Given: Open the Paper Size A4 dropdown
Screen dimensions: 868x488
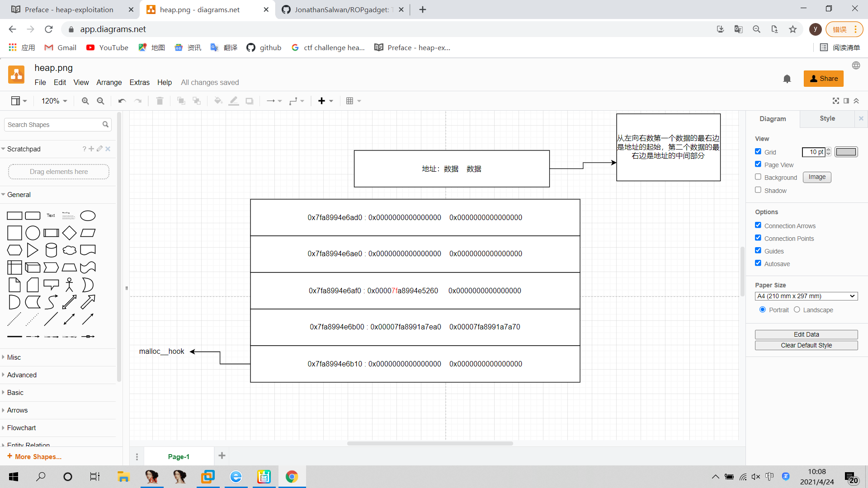Looking at the screenshot, I should click(x=806, y=296).
